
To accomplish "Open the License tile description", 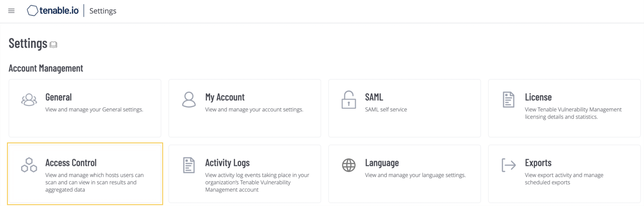I will [573, 113].
